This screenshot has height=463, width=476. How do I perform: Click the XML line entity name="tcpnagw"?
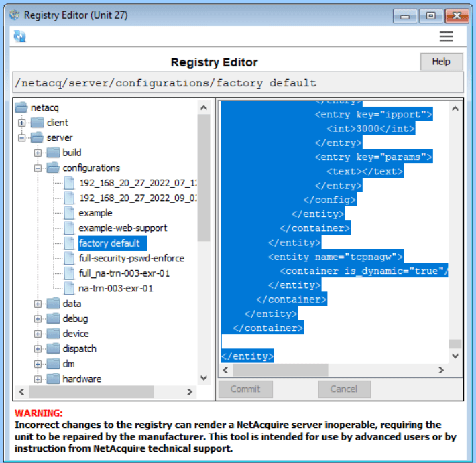[x=335, y=257]
